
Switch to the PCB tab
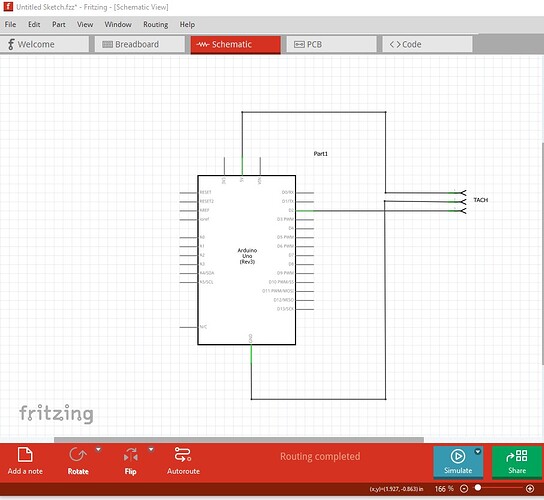[x=331, y=44]
